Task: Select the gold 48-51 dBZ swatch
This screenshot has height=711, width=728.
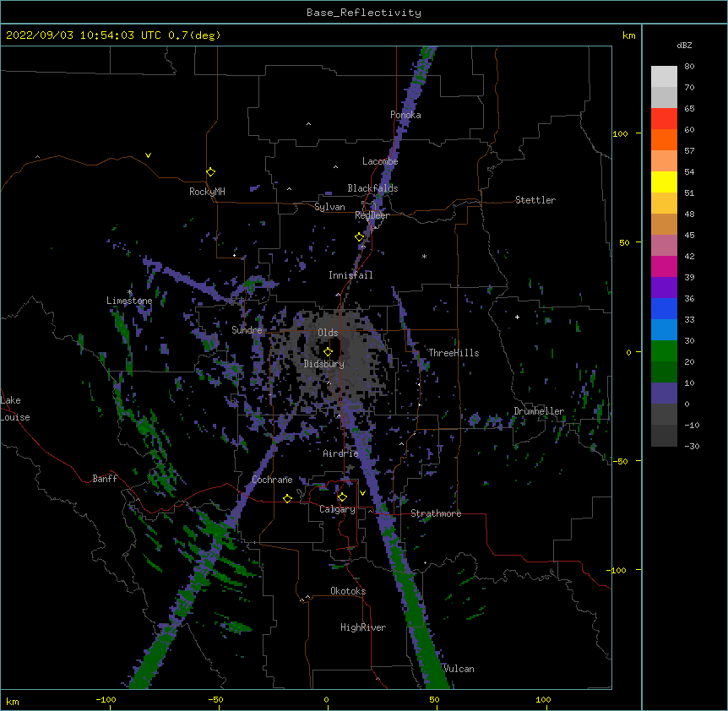Action: [x=664, y=204]
